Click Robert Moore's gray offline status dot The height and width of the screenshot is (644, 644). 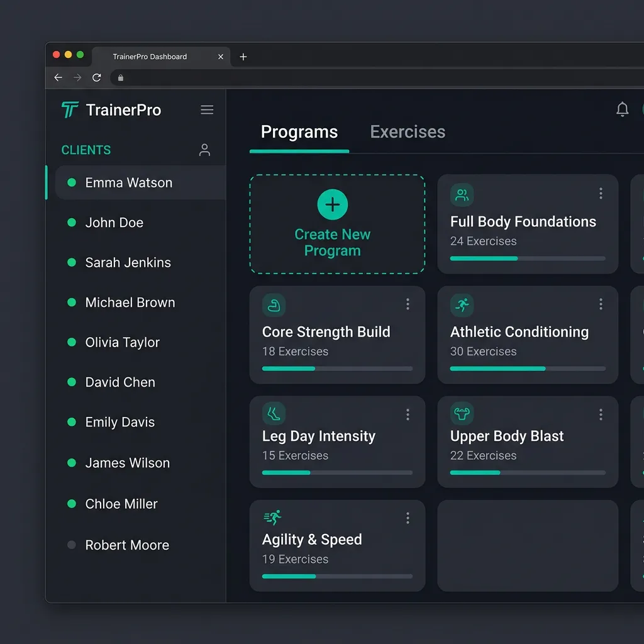(x=72, y=545)
